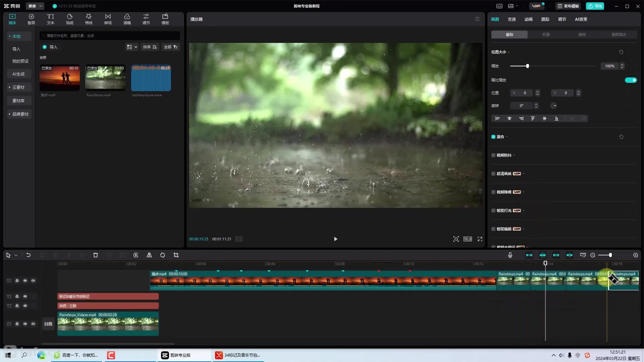The height and width of the screenshot is (362, 644).
Task: Reset the 位置大小 section with its reset icon
Action: point(621,52)
